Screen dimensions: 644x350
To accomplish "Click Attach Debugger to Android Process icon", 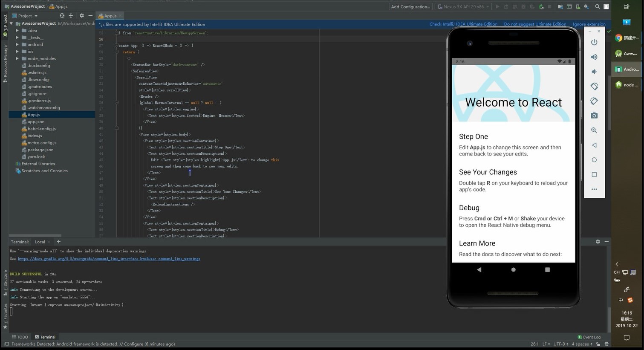I will [x=541, y=7].
